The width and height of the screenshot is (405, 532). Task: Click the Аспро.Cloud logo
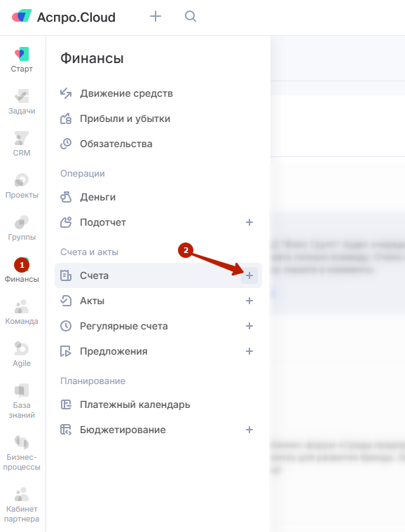[64, 17]
